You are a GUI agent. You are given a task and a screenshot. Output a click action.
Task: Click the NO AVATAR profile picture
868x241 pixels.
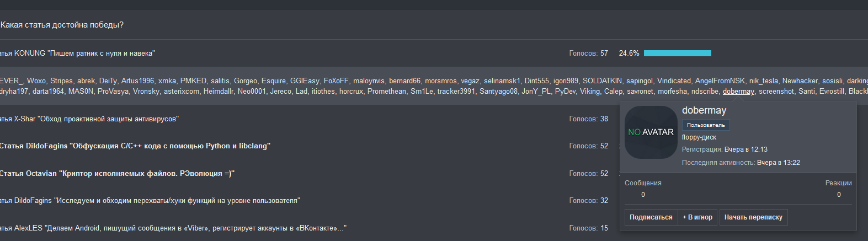pyautogui.click(x=651, y=132)
